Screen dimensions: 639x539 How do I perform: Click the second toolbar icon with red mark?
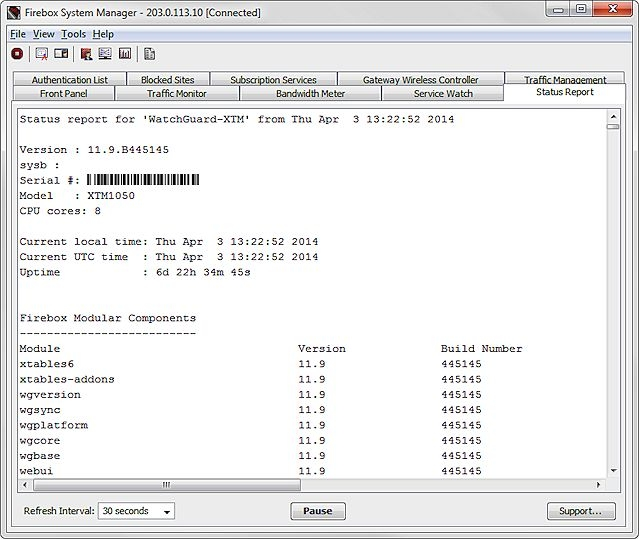(x=42, y=54)
